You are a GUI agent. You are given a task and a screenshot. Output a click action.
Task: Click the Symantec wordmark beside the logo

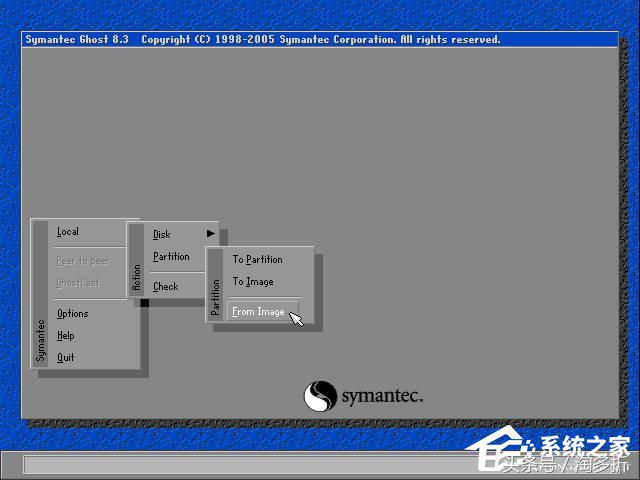point(382,397)
